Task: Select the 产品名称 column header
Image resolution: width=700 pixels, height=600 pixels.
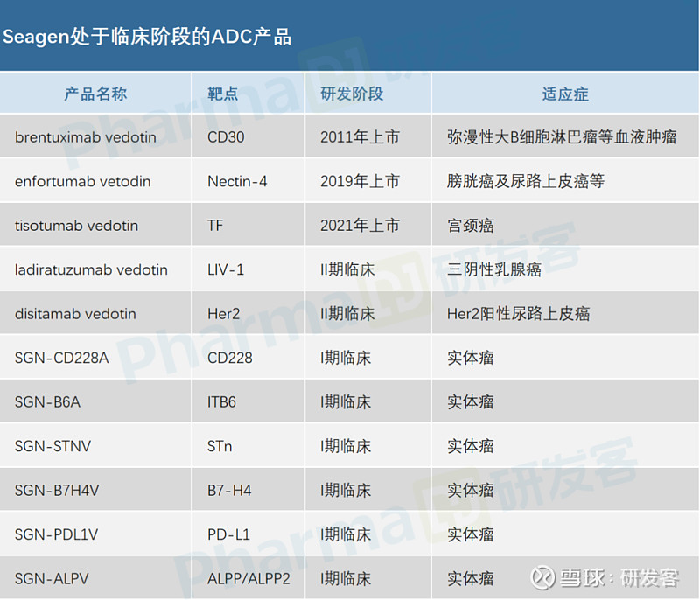Action: click(95, 93)
